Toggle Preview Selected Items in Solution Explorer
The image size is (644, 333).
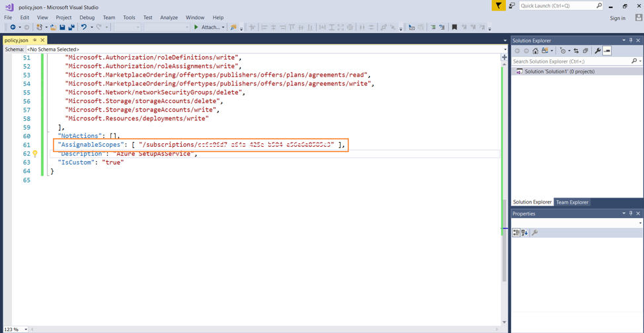pos(607,51)
